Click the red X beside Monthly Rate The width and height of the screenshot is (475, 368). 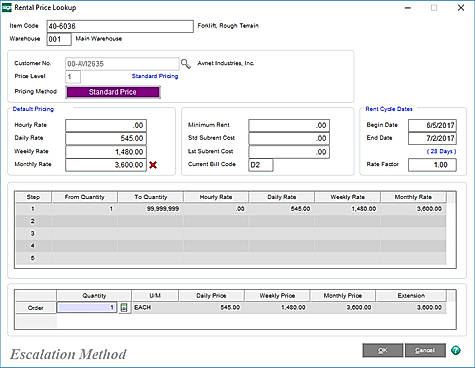coord(153,165)
